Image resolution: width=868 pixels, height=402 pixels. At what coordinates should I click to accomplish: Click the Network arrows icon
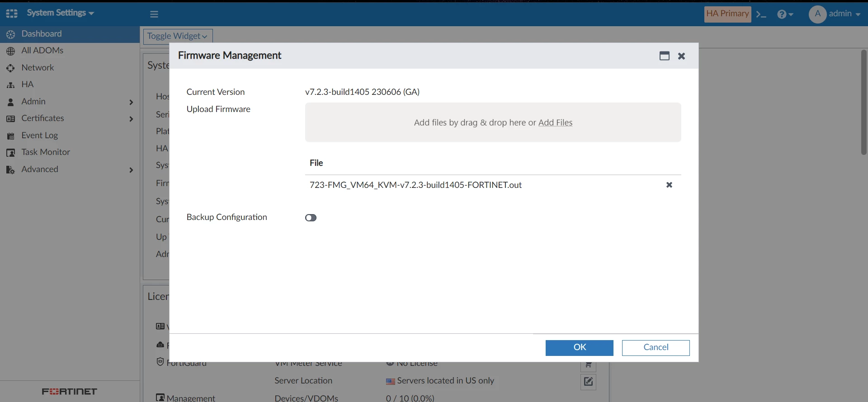click(11, 68)
